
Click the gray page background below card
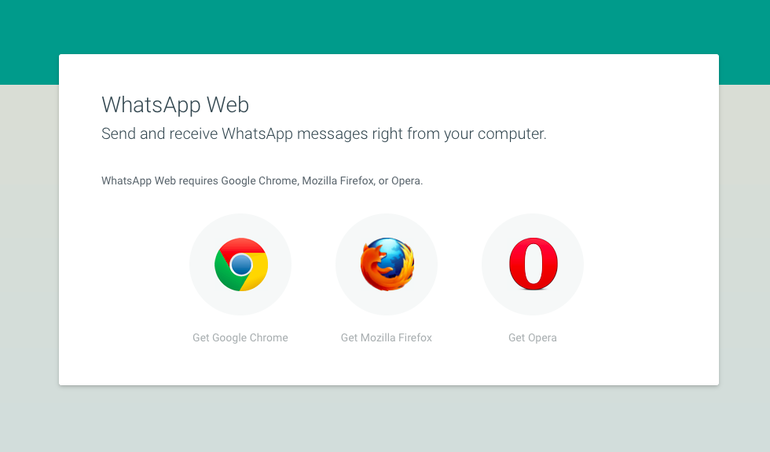(x=385, y=419)
